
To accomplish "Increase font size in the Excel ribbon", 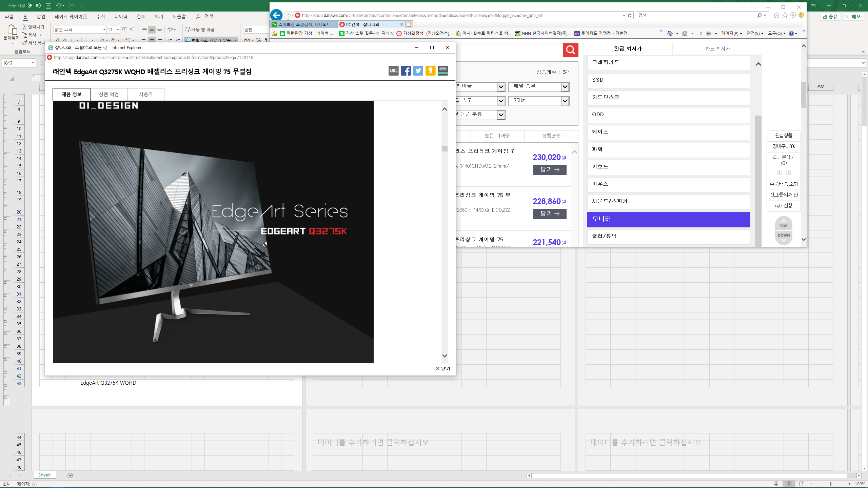I will (x=124, y=29).
